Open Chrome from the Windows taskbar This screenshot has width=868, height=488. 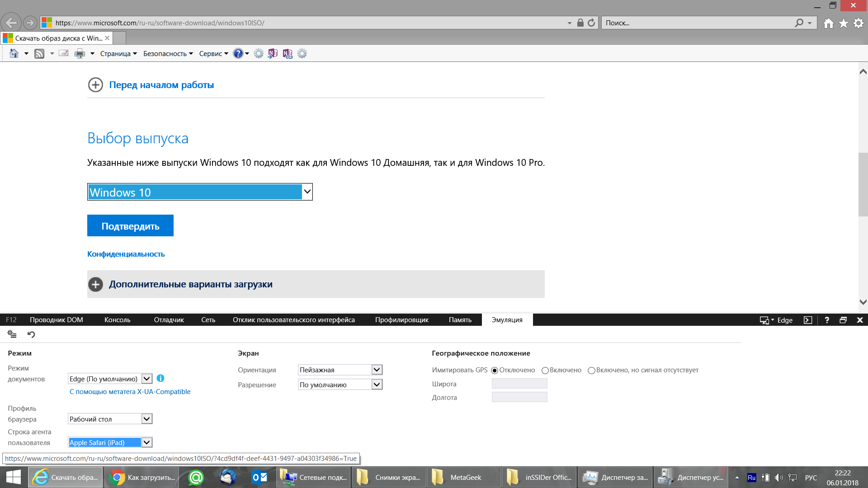click(117, 477)
